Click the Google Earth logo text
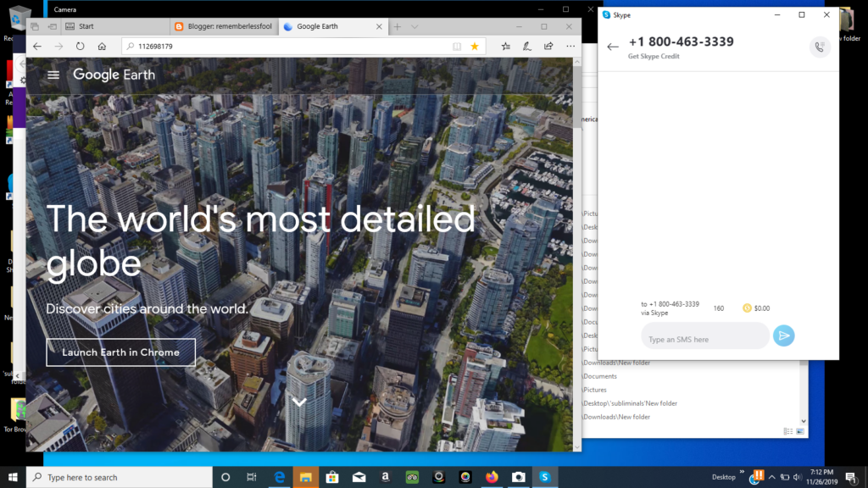 114,75
